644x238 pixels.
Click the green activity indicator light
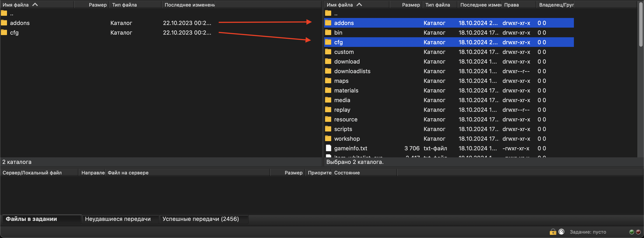coord(632,232)
